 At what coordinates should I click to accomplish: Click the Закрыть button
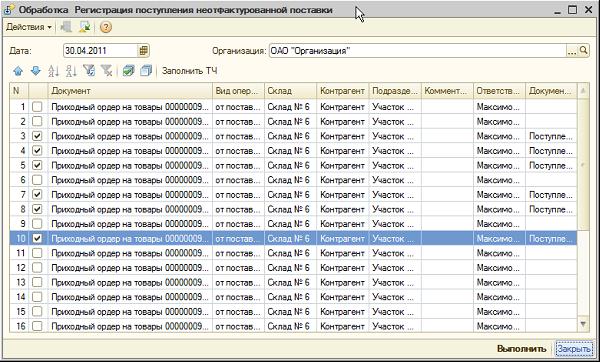coord(574,349)
